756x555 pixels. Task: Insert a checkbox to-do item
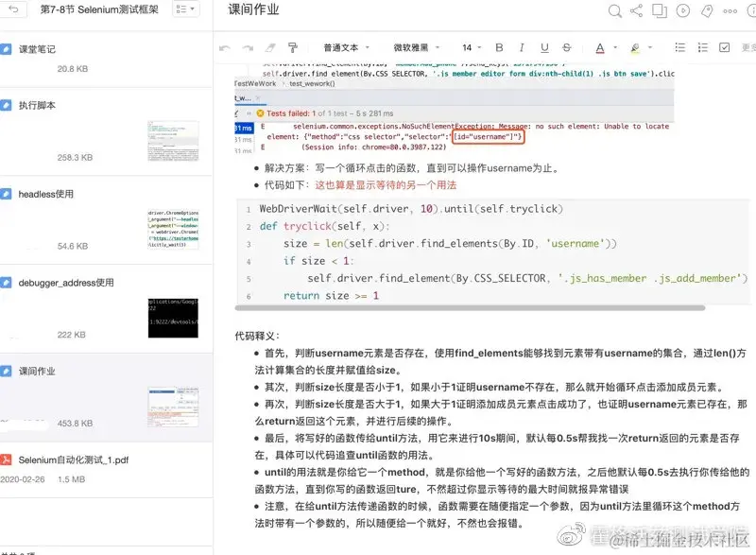click(x=724, y=47)
